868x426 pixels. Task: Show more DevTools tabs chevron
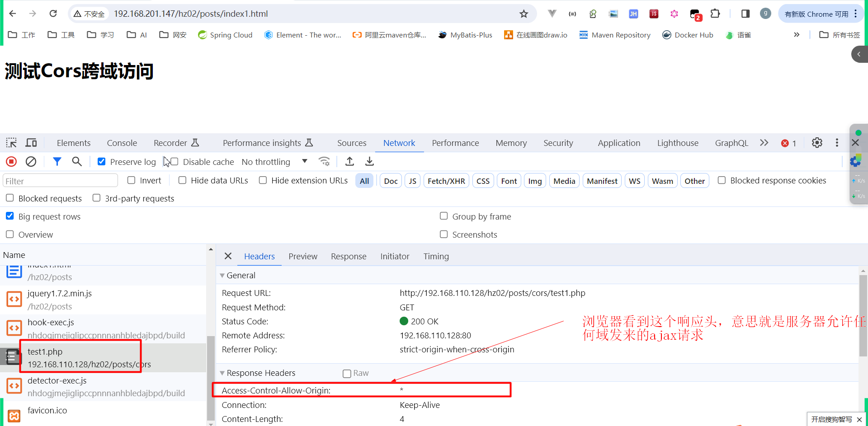[764, 143]
